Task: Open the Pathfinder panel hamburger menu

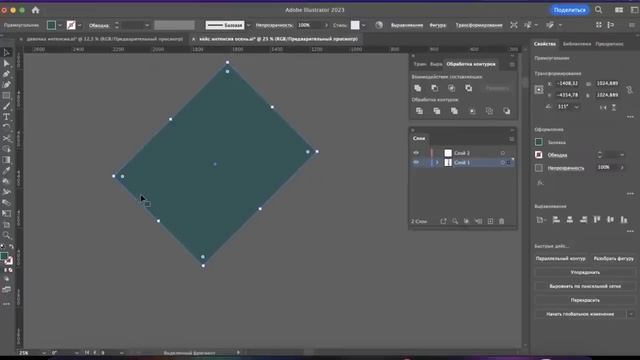Action: click(x=512, y=64)
